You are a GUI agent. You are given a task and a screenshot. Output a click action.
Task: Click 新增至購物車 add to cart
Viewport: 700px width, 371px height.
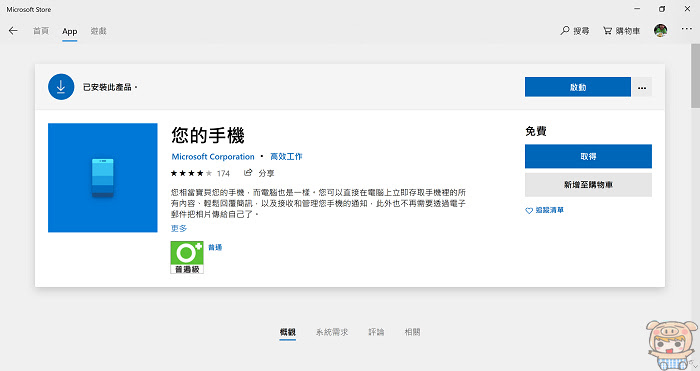click(588, 184)
